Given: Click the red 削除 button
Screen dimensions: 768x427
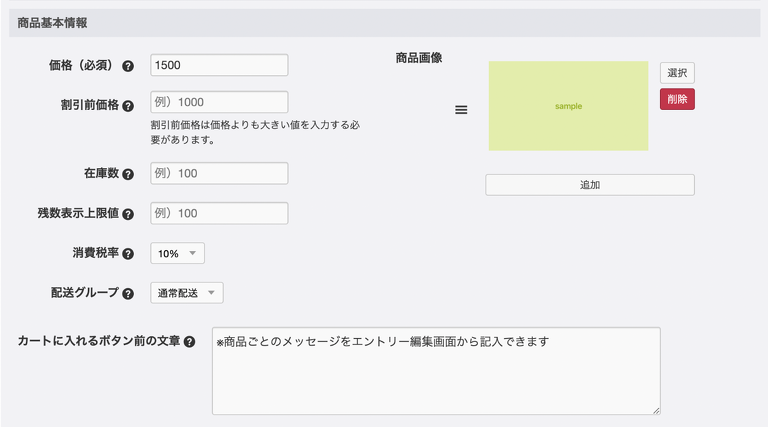Looking at the screenshot, I should (677, 99).
